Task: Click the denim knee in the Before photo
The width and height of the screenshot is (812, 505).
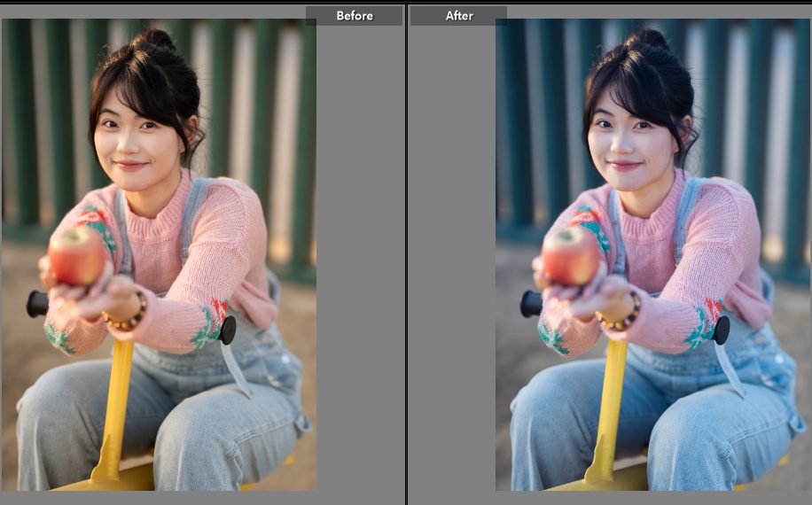Action: [x=53, y=416]
